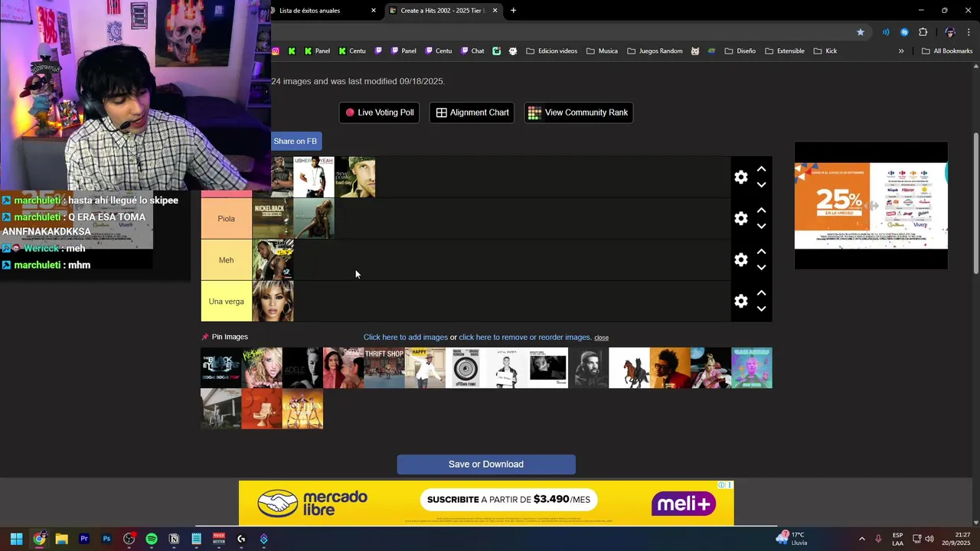Move the Meh row up
The image size is (980, 551).
pos(761,252)
